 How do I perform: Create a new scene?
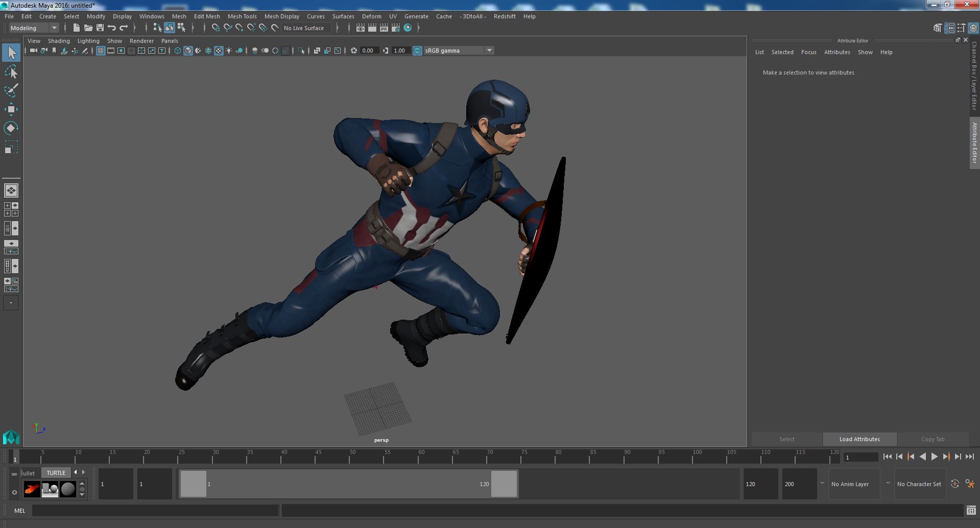(76, 28)
